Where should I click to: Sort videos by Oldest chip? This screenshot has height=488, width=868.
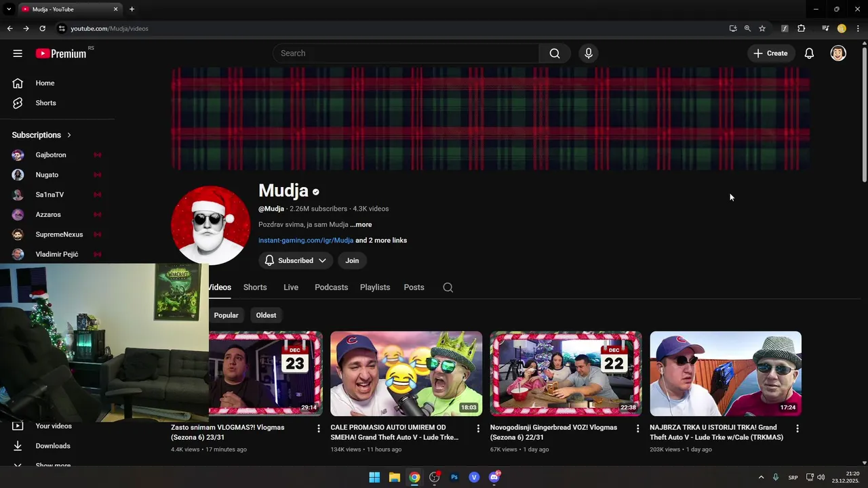tap(266, 315)
